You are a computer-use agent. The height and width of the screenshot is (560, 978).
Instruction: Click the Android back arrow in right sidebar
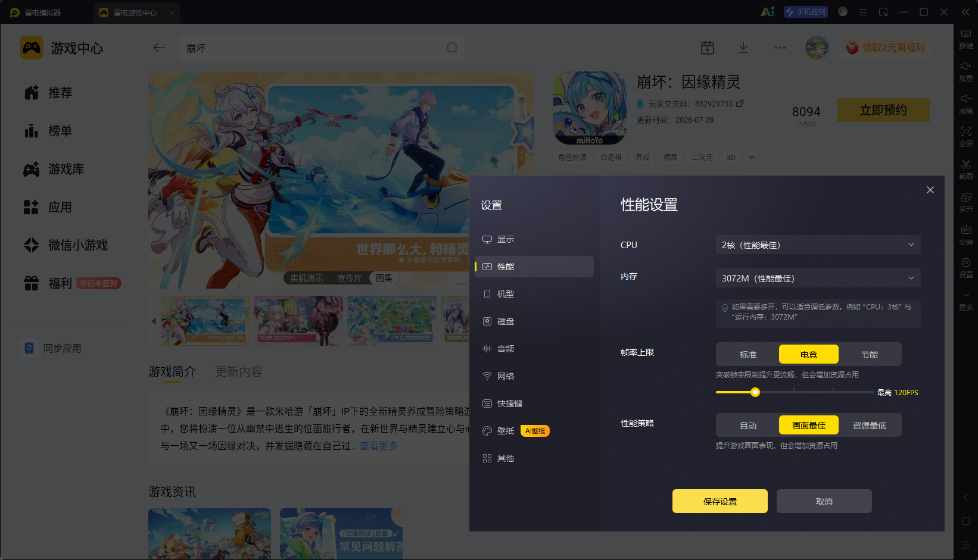[x=966, y=498]
